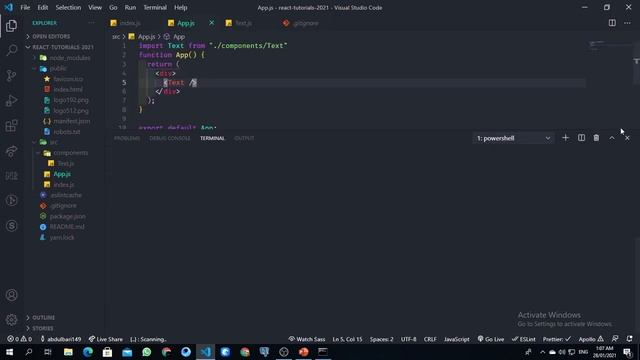This screenshot has width=640, height=360.
Task: Click the Split Editor Right icon
Action: click(x=612, y=23)
